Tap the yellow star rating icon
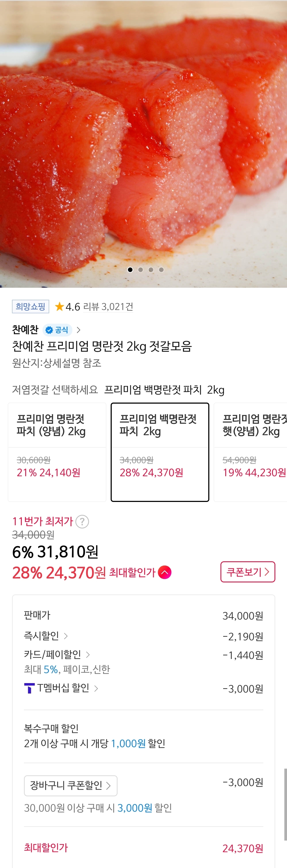Viewport: 287px width, 868px height. pyautogui.click(x=60, y=307)
